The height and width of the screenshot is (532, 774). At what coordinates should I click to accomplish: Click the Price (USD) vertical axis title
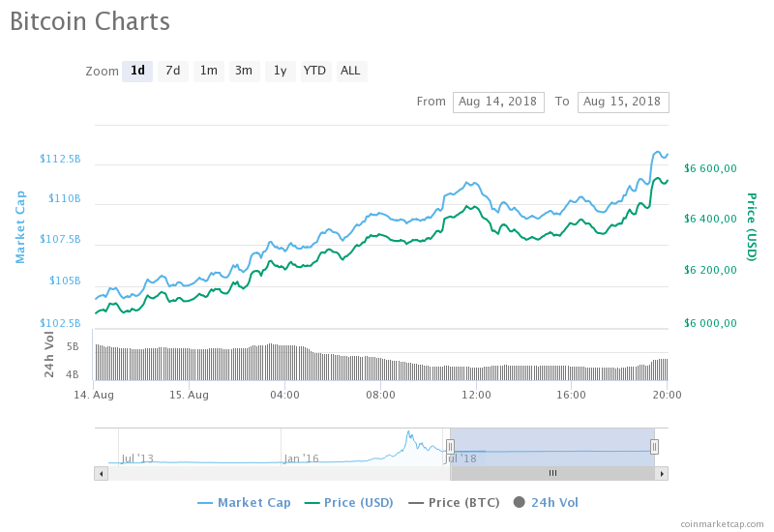coord(752,227)
